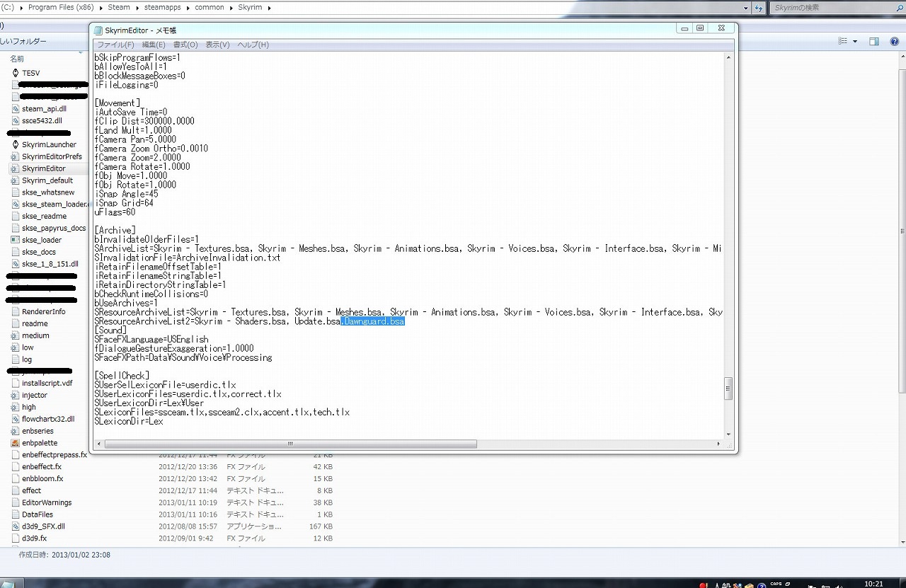906x588 pixels.
Task: Click the Steam breadcrumb in the address bar
Action: [119, 8]
